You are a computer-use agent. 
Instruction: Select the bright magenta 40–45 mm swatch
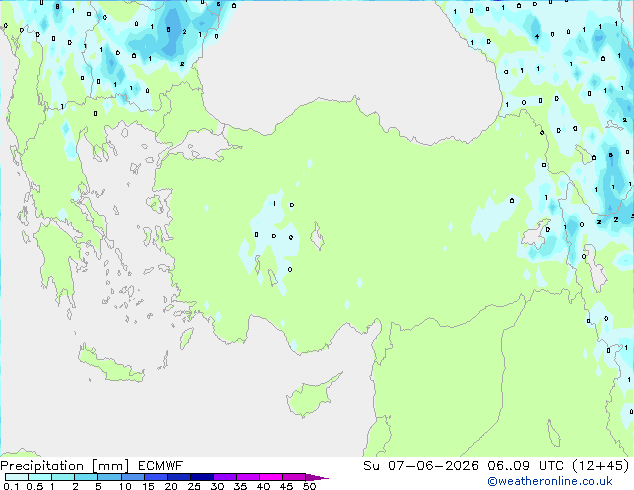(x=271, y=477)
